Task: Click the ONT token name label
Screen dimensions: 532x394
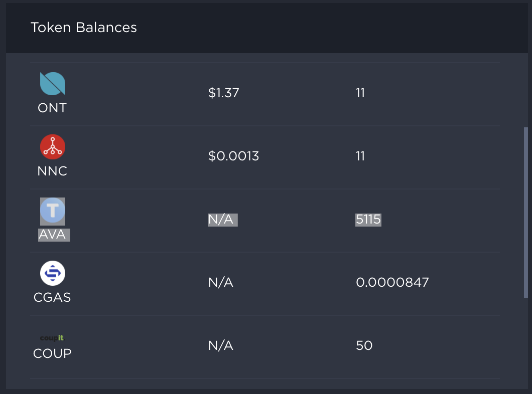Action: click(52, 108)
